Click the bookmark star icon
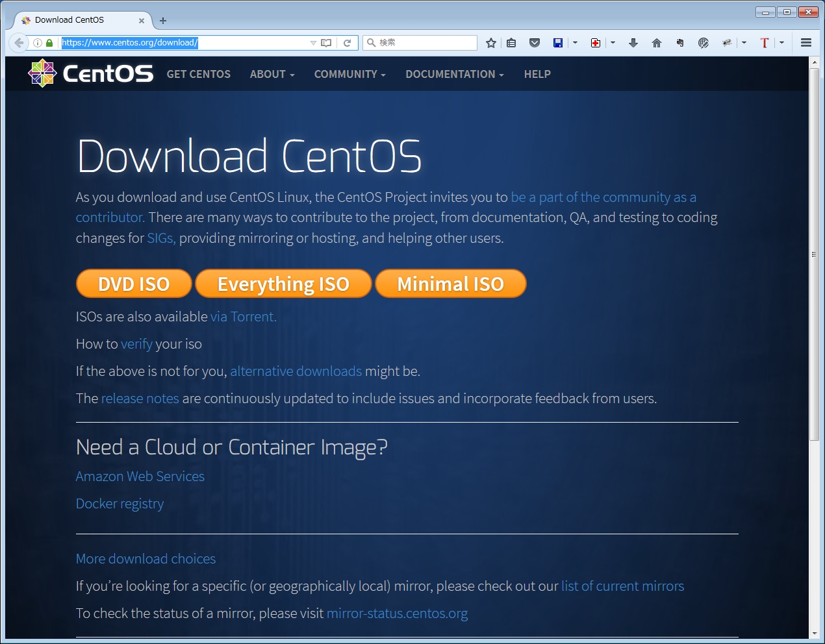The image size is (825, 644). click(491, 43)
